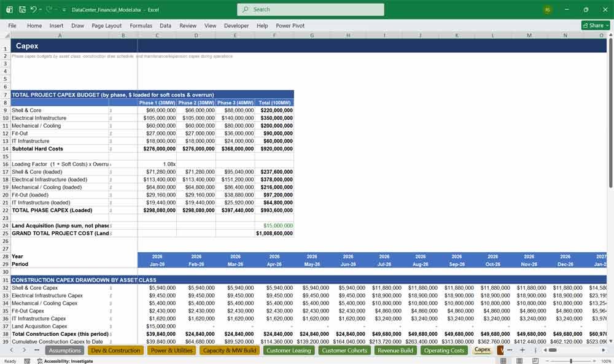The image size is (614, 364).
Task: Switch to Dev & Construction sheet tab
Action: pos(115,350)
